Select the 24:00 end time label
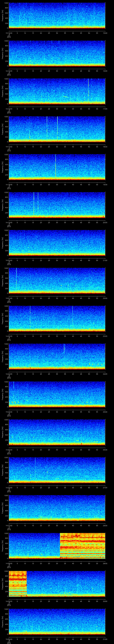 coord(105,374)
